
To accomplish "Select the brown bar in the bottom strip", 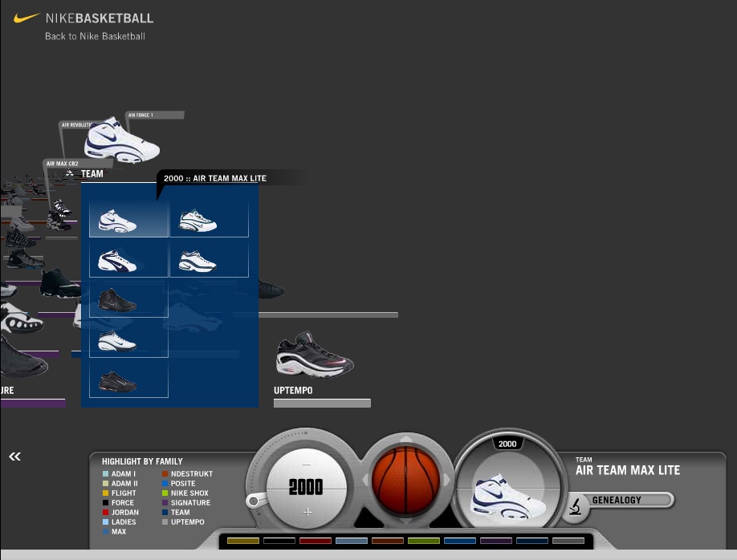I will (388, 541).
